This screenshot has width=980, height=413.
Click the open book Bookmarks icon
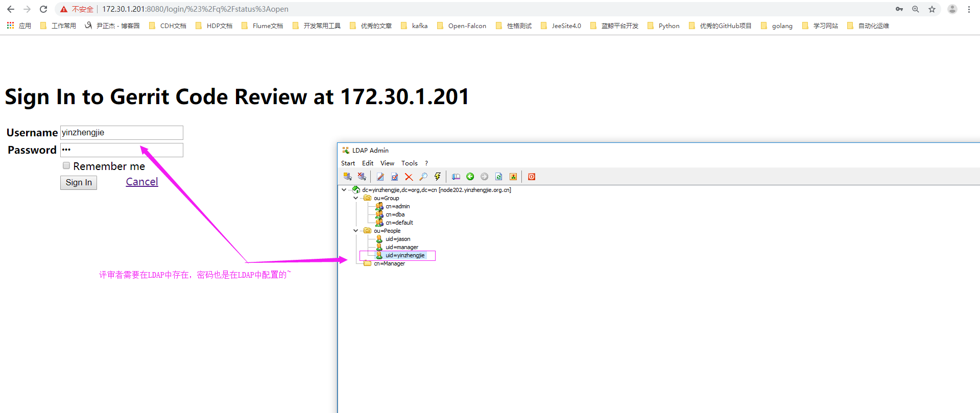tap(456, 177)
